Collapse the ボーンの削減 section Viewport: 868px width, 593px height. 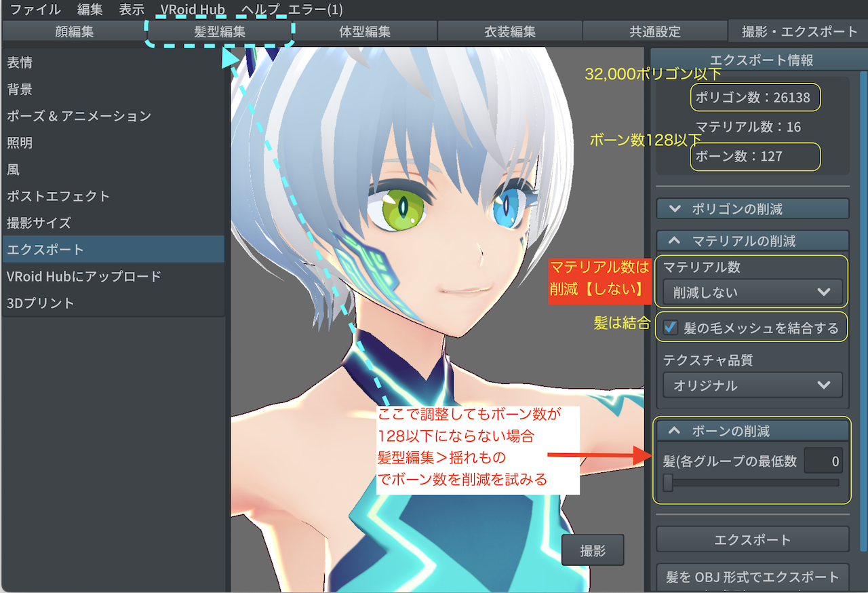(x=752, y=429)
